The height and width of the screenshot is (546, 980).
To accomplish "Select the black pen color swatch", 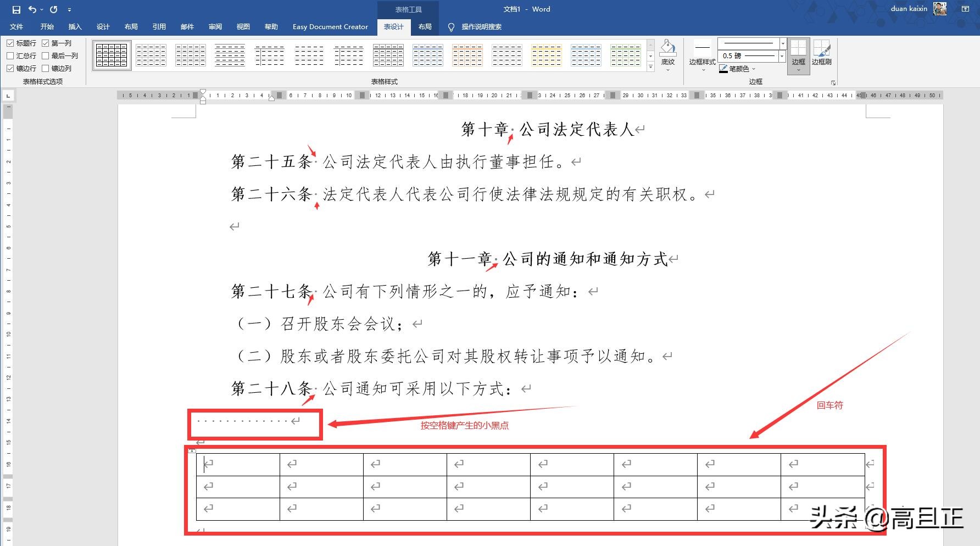I will pos(723,73).
